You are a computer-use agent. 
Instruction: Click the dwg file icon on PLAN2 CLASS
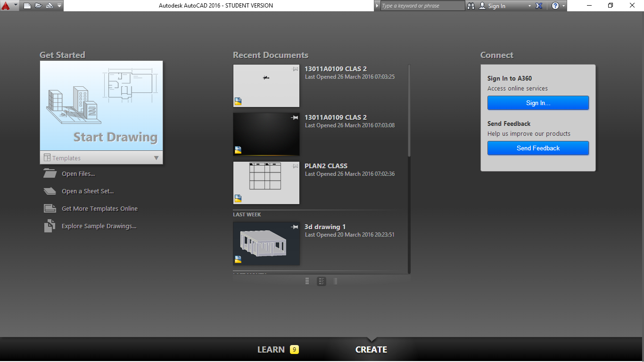[238, 198]
